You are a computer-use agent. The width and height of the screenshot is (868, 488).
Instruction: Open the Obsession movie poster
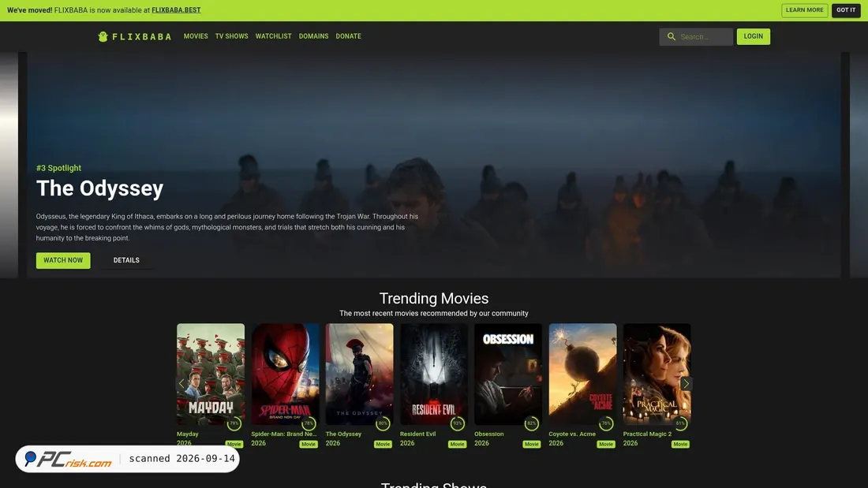[508, 374]
